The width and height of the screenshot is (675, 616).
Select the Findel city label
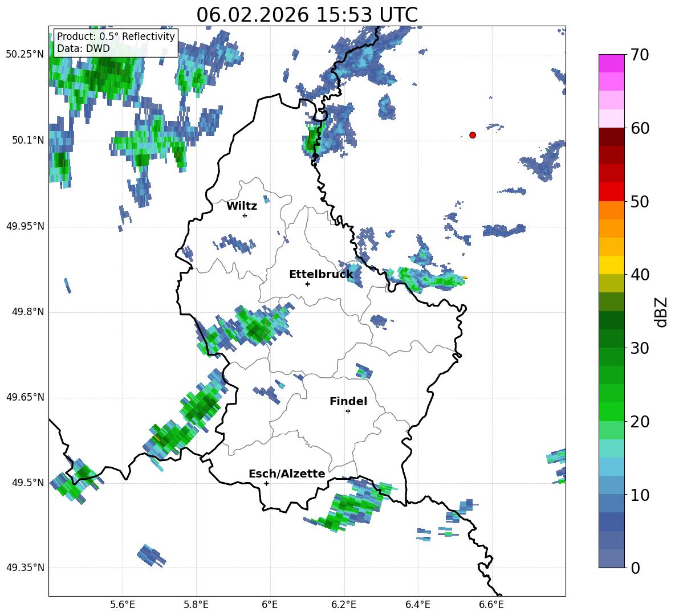coord(348,401)
